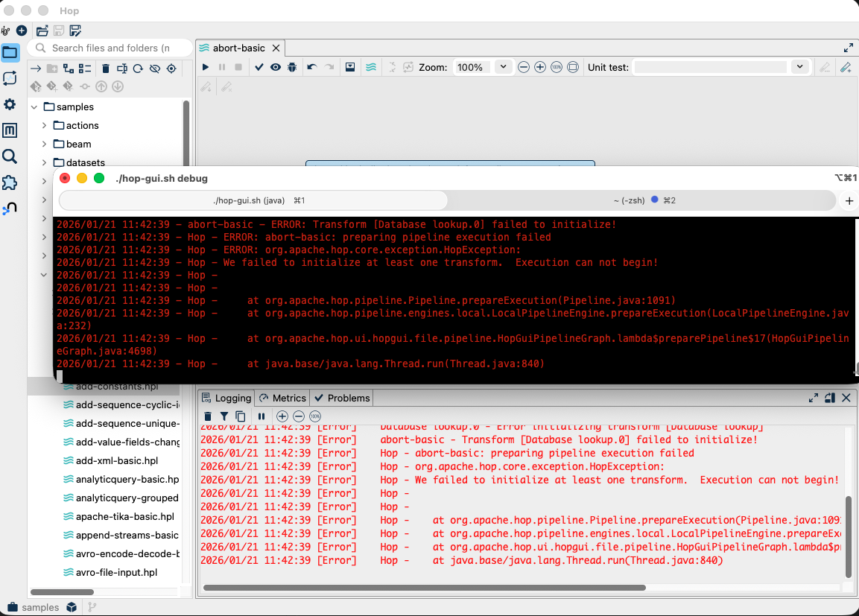Click the debug bug icon in the pipeline toolbar

(x=292, y=67)
